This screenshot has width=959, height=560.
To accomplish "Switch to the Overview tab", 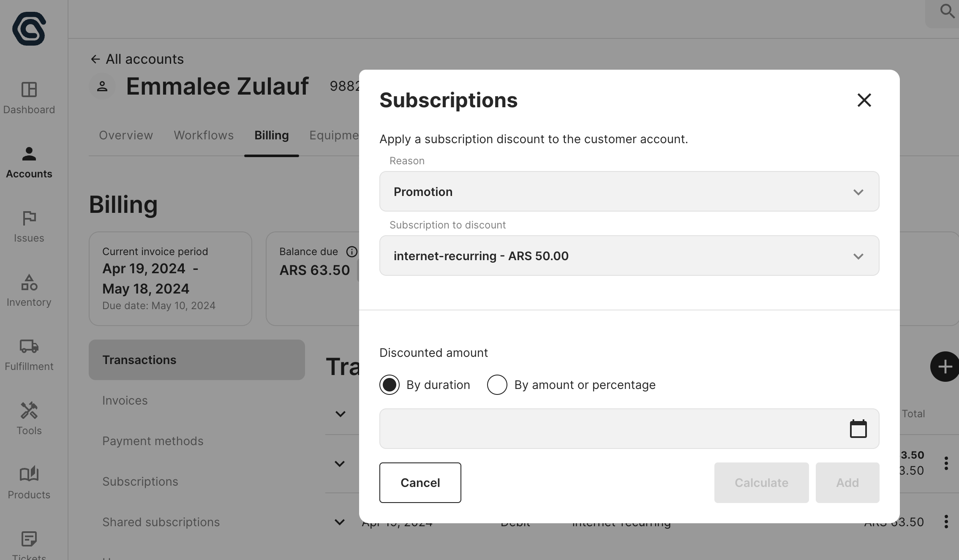I will click(126, 135).
